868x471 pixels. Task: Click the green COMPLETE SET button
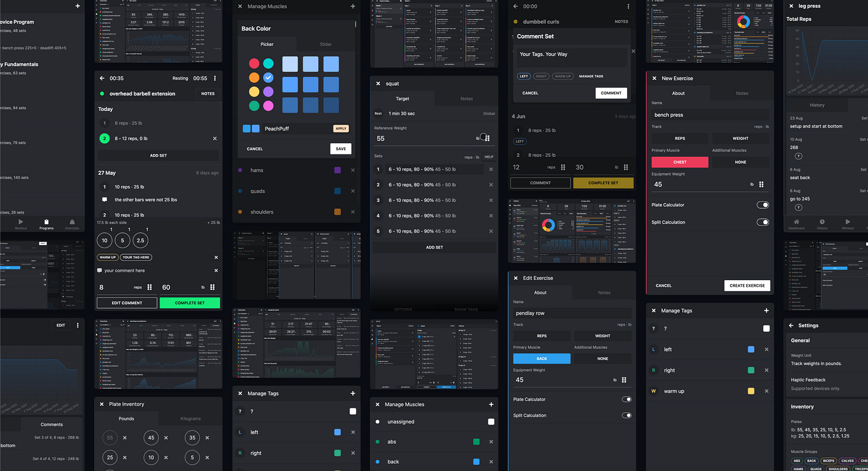pyautogui.click(x=190, y=303)
